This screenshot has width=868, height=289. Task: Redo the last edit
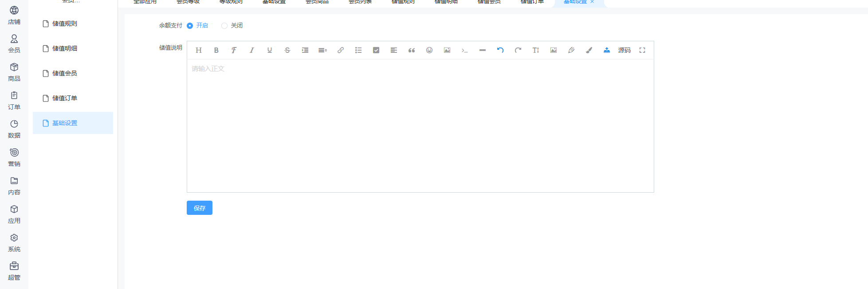pyautogui.click(x=518, y=50)
